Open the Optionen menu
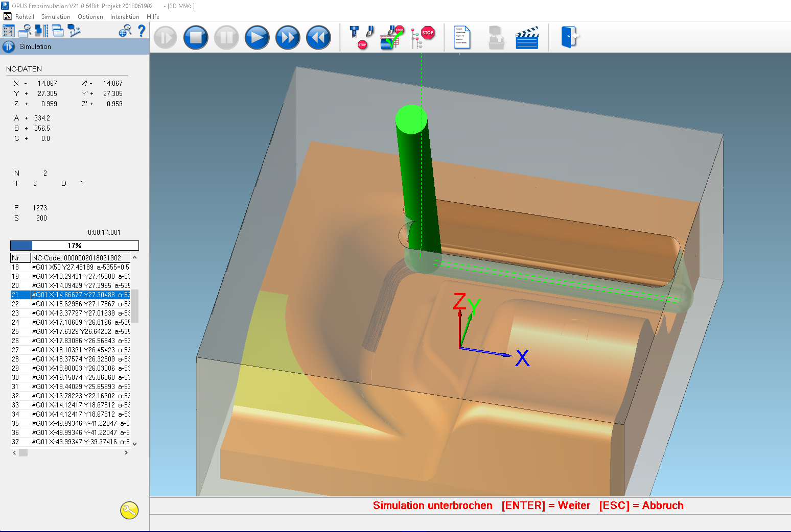Viewport: 791px width, 532px height. pyautogui.click(x=90, y=17)
